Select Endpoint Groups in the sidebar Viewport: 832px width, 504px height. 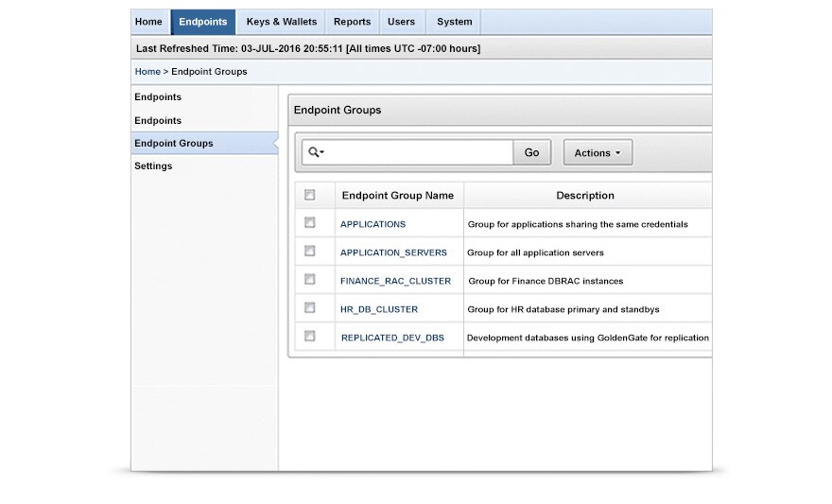[174, 144]
